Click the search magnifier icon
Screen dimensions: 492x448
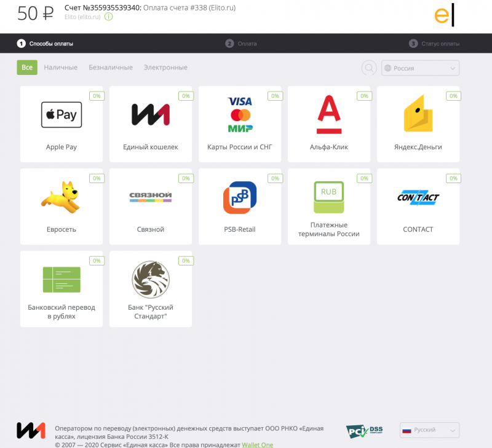pyautogui.click(x=369, y=68)
